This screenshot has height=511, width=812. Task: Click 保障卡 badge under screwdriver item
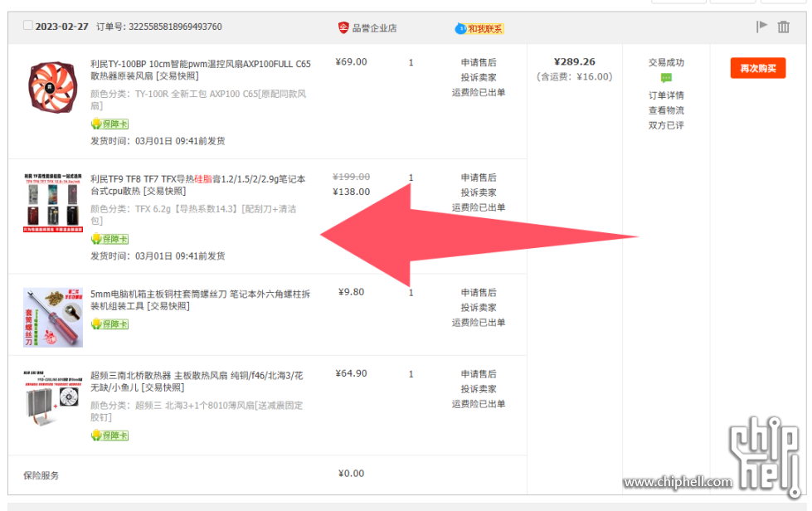109,324
